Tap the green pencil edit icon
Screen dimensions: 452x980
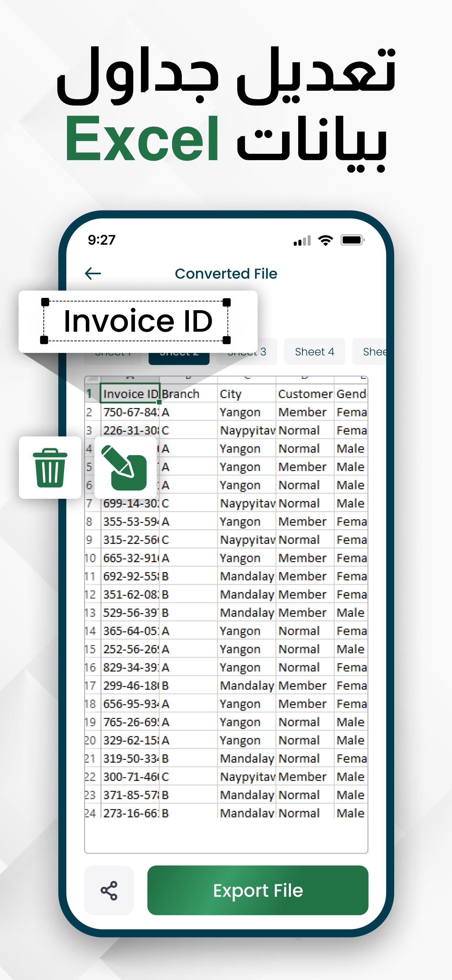tap(125, 468)
